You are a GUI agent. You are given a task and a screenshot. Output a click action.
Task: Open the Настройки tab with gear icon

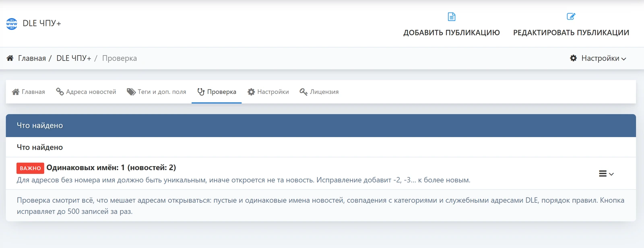pos(268,92)
